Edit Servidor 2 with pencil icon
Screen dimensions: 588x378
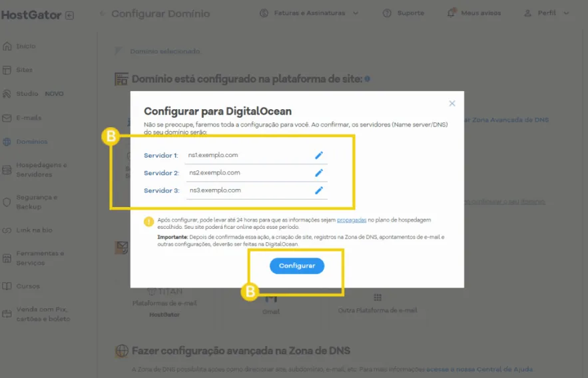(319, 173)
